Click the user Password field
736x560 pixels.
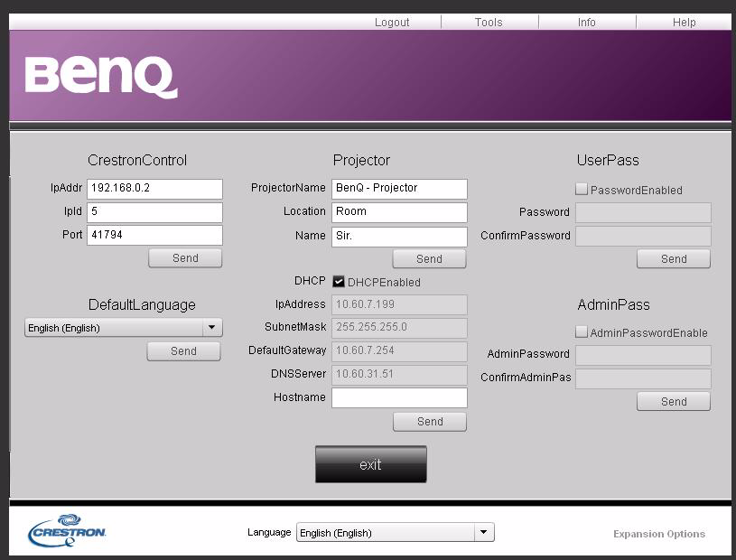point(644,212)
